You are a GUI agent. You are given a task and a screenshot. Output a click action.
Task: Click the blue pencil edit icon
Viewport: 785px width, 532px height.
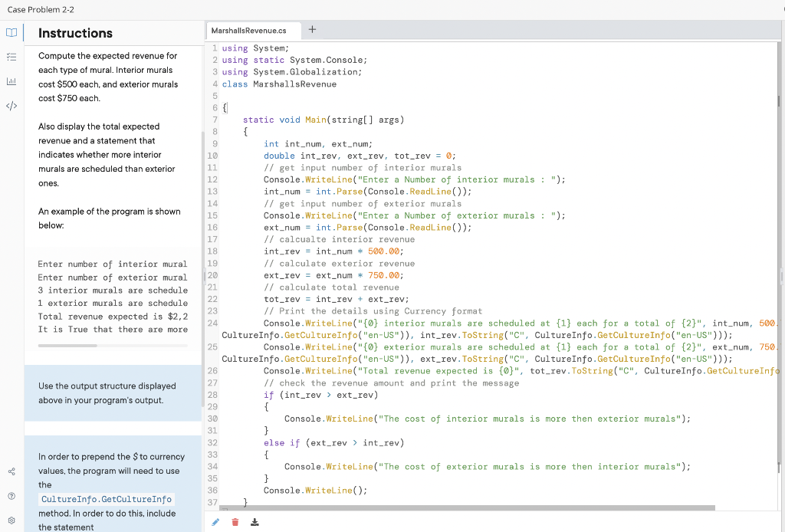tap(217, 521)
